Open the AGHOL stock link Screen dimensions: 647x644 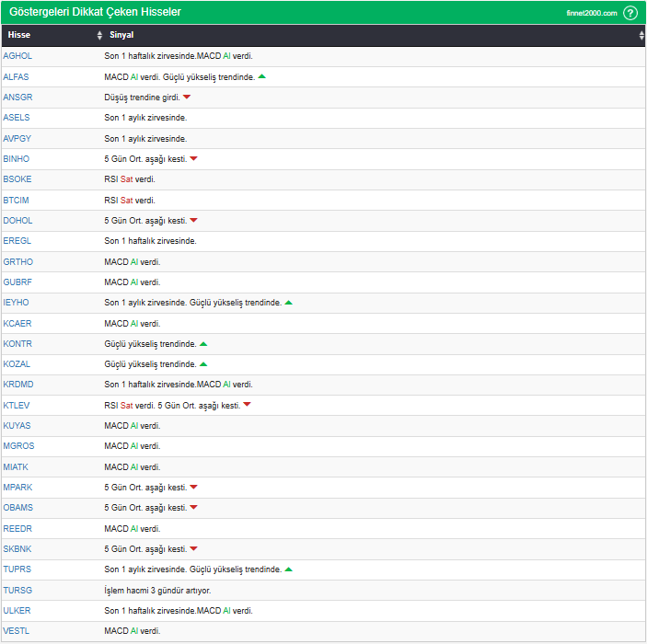tap(17, 56)
